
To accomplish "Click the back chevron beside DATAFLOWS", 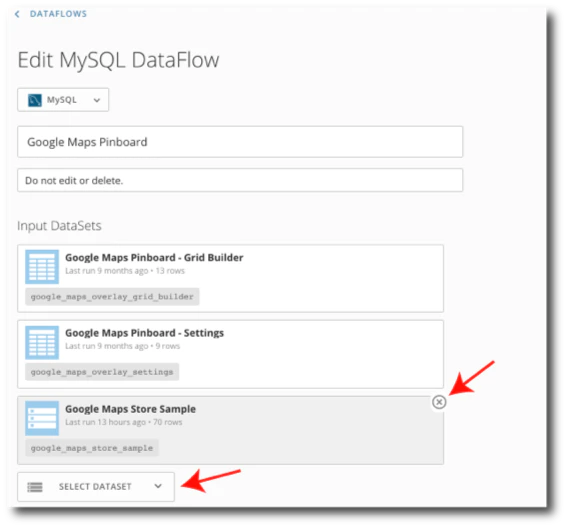I will point(17,14).
